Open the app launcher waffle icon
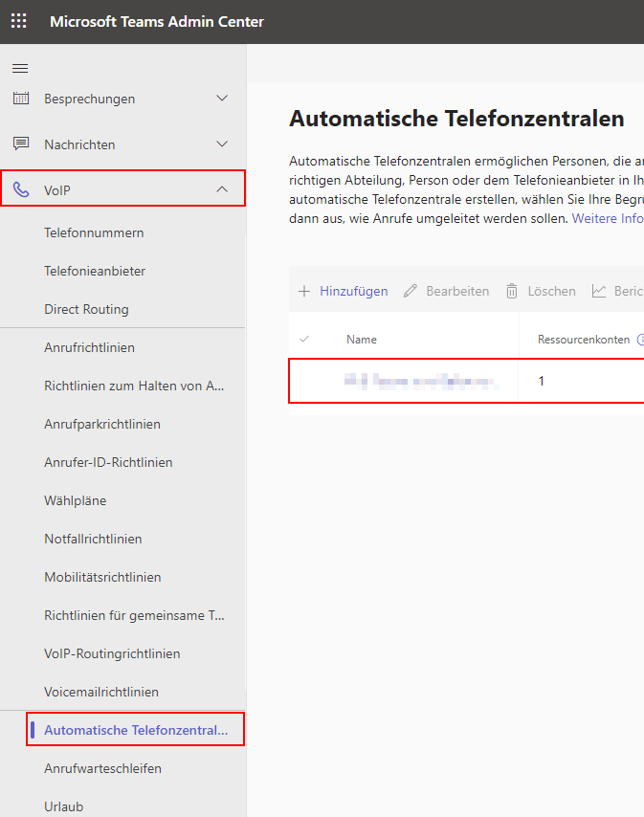This screenshot has height=817, width=644. [x=19, y=21]
